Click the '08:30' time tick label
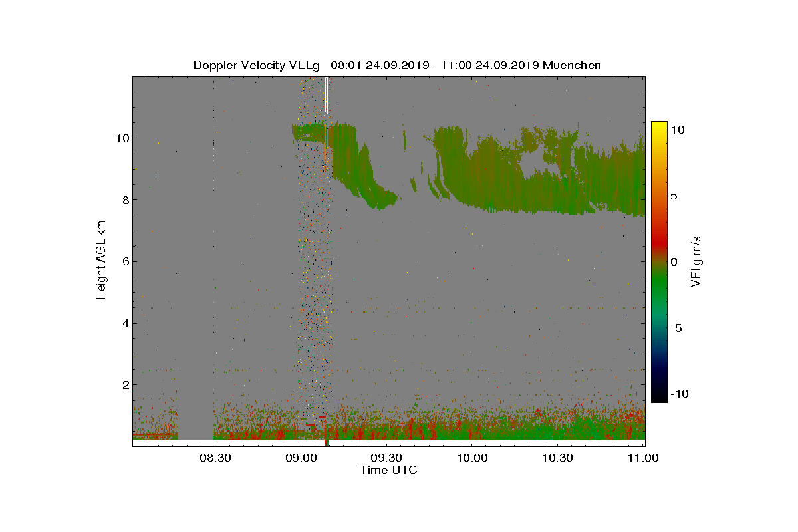798x532 pixels. tap(215, 458)
